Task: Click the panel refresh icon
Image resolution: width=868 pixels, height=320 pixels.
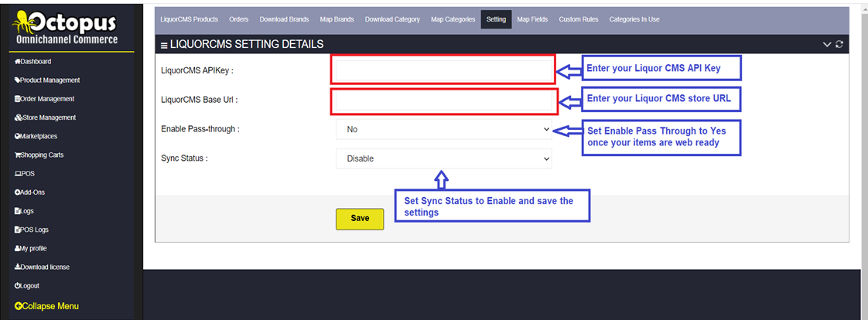Action: (x=839, y=44)
